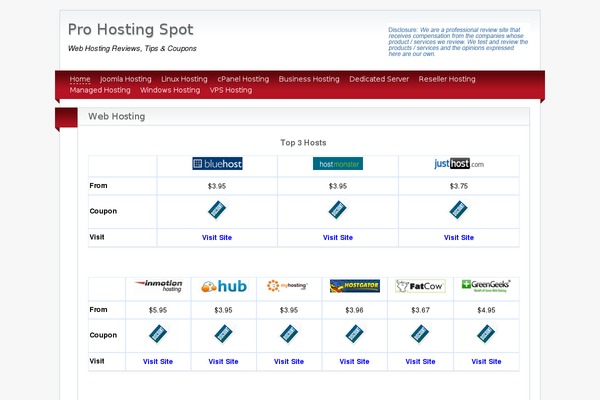600x400 pixels.
Task: Click Visit Site under Bluehost
Action: click(217, 238)
